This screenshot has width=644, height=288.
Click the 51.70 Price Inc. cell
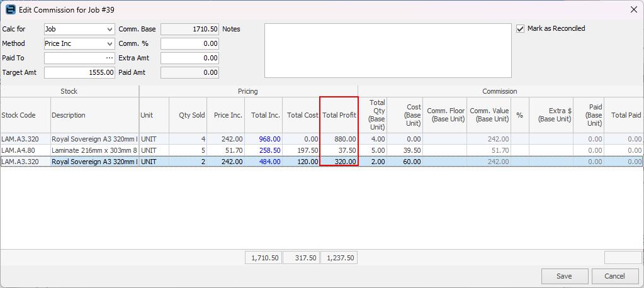225,150
